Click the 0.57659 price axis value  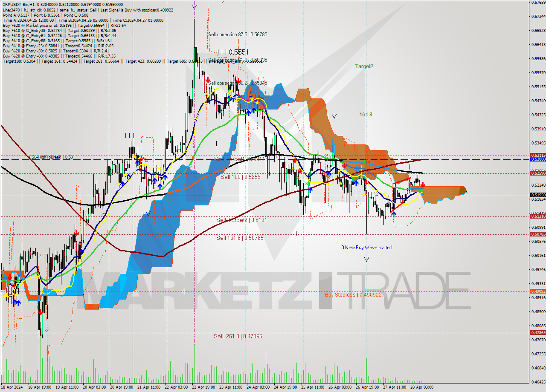[x=538, y=2]
